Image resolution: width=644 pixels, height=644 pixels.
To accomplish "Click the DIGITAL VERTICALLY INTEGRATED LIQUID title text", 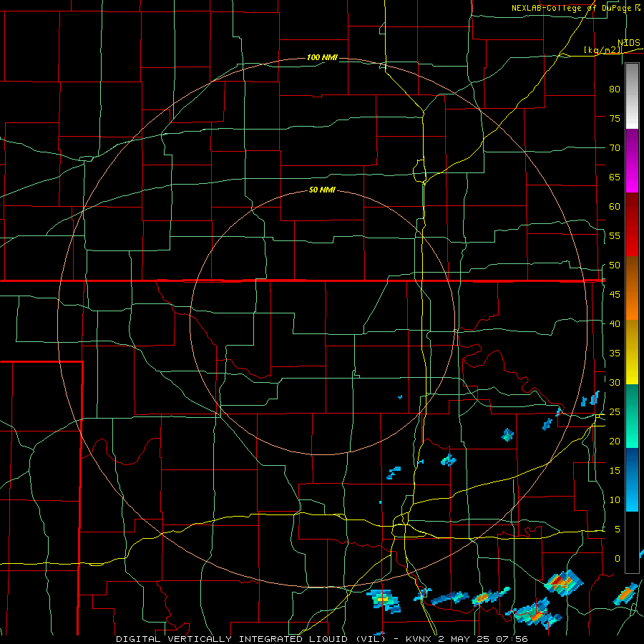I will point(252,639).
